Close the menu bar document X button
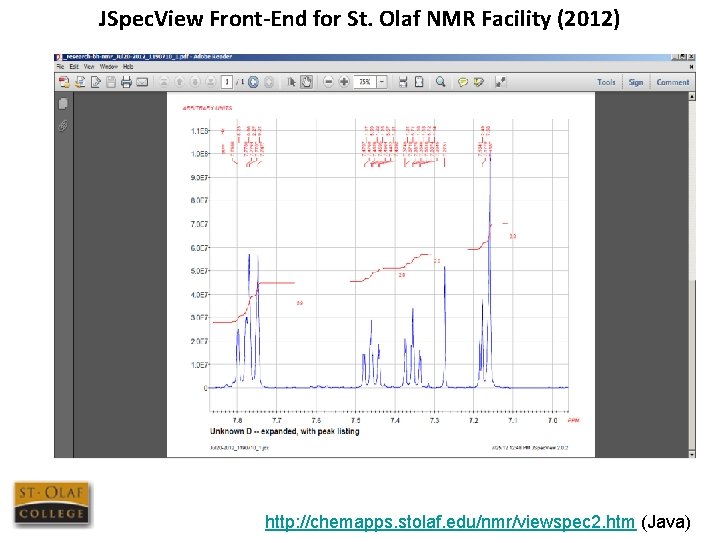This screenshot has width=720, height=540. pyautogui.click(x=691, y=67)
